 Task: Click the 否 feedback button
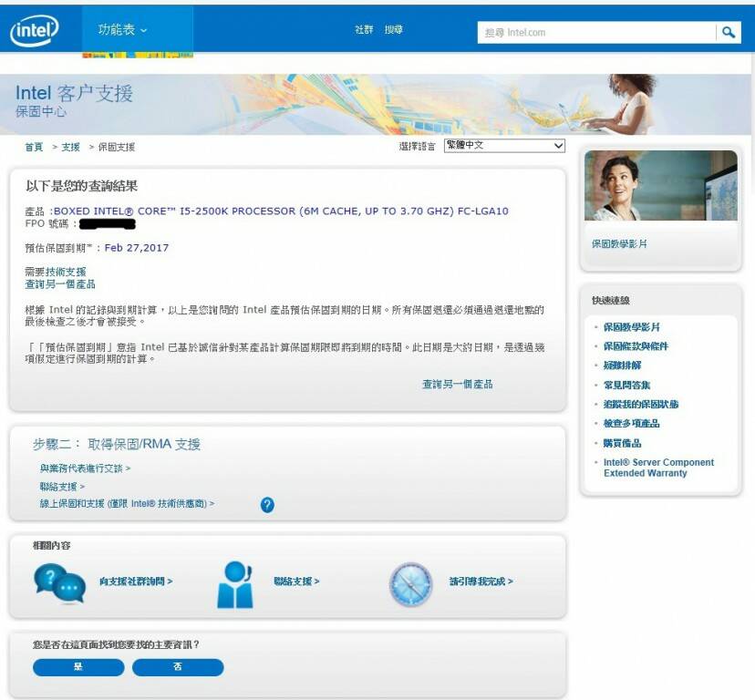tap(178, 667)
